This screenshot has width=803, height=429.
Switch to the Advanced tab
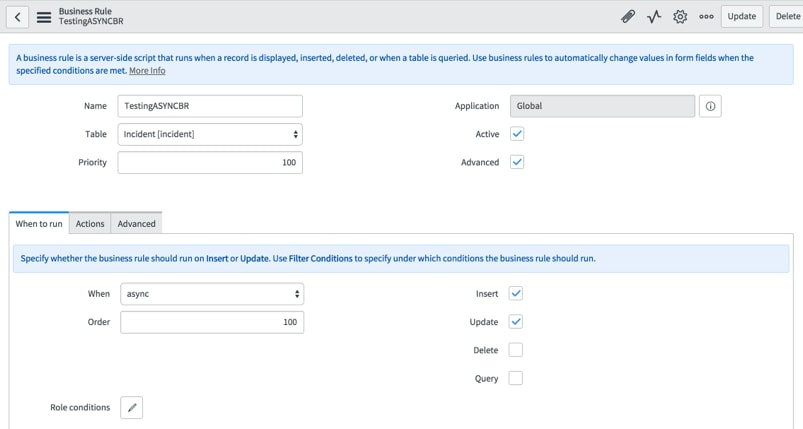[136, 223]
